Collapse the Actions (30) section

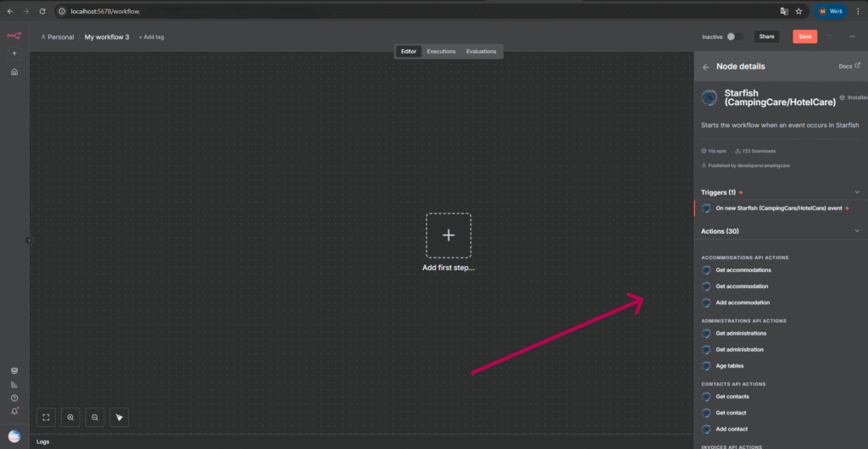(857, 230)
